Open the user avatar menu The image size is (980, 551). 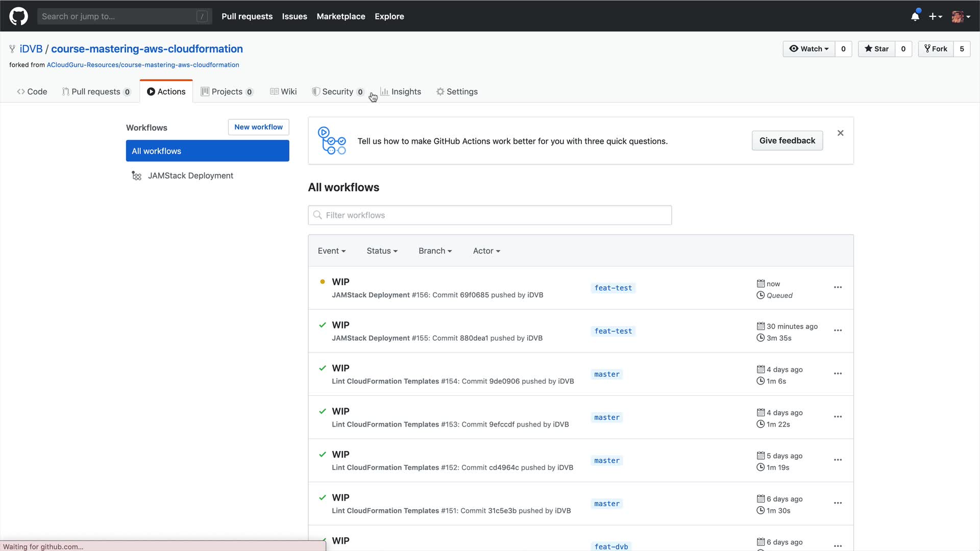(961, 16)
